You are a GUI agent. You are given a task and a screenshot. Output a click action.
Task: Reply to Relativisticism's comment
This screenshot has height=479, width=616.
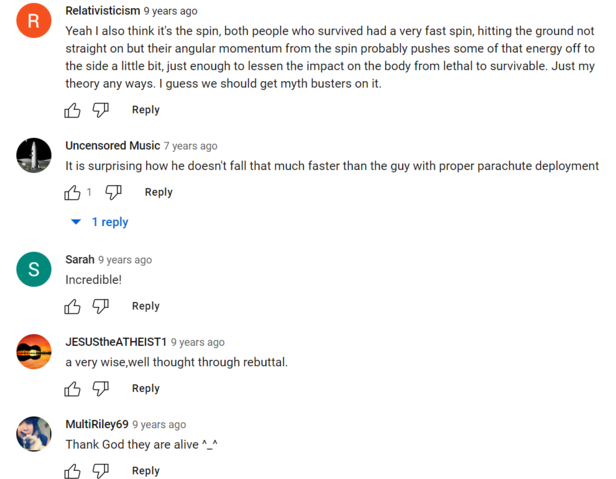(x=145, y=110)
